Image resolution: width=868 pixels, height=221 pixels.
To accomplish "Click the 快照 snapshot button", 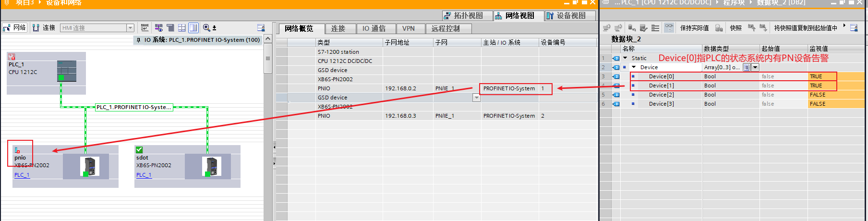I will (735, 28).
